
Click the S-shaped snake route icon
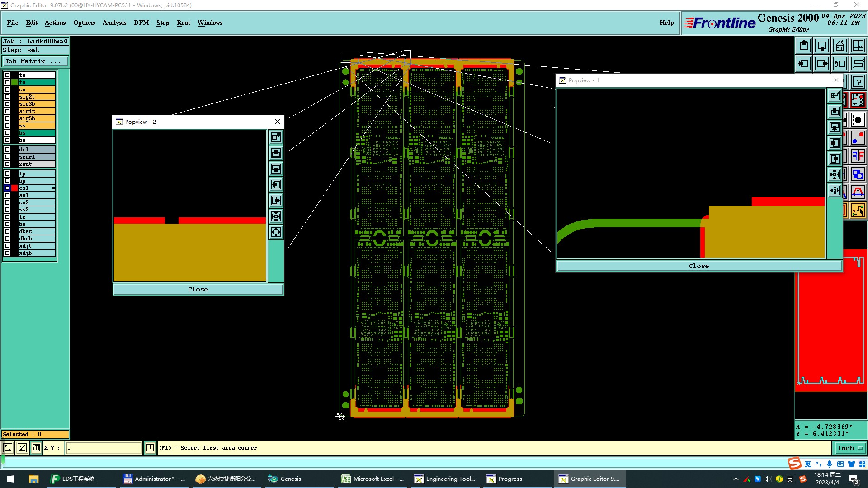point(858,64)
